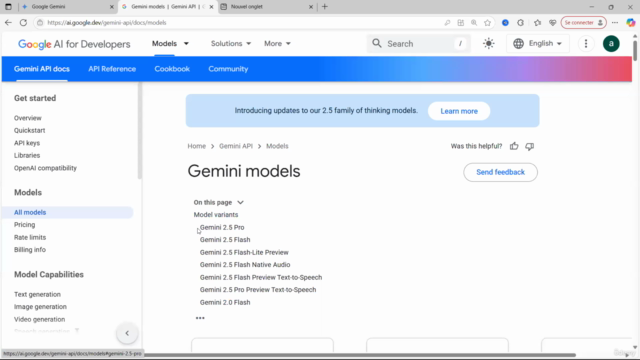Jump to Gemini 2.5 Pro Preview Text-to-Speech
The height and width of the screenshot is (360, 640).
(258, 290)
